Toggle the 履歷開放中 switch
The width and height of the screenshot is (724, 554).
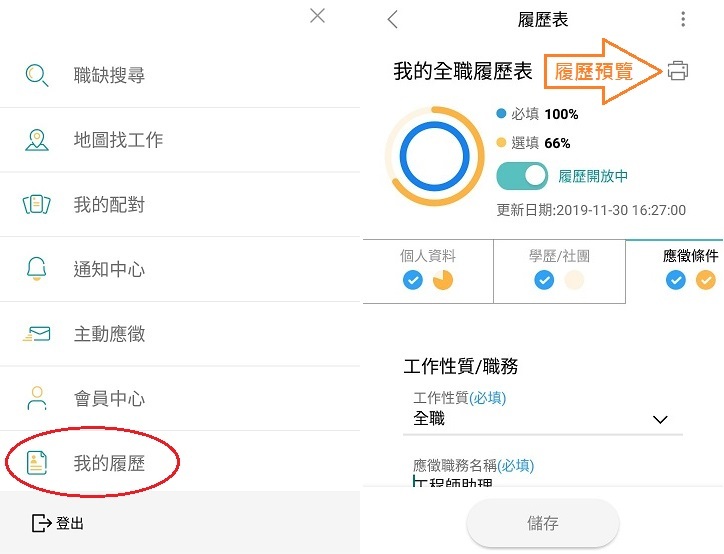(522, 176)
